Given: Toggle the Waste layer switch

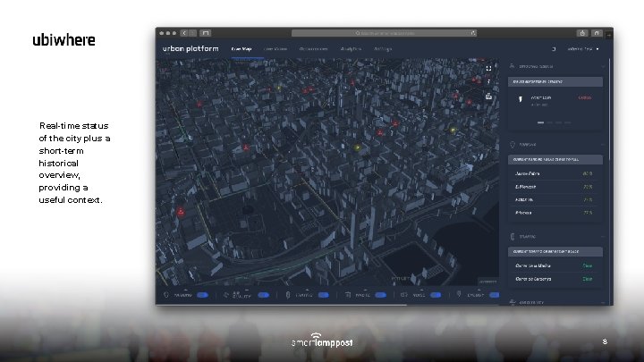Looking at the screenshot, I should pos(380,295).
